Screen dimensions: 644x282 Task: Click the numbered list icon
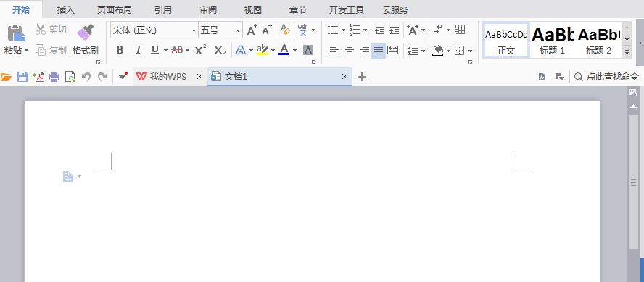355,30
